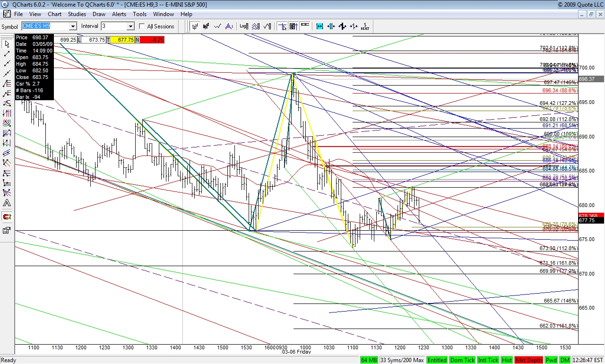Click the Pwd status indicator

pos(551,360)
